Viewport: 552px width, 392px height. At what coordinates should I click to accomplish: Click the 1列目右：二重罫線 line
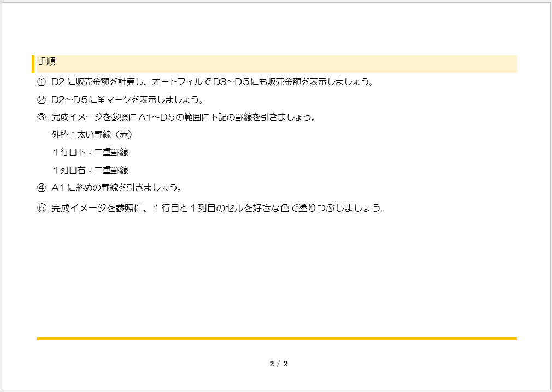[90, 170]
